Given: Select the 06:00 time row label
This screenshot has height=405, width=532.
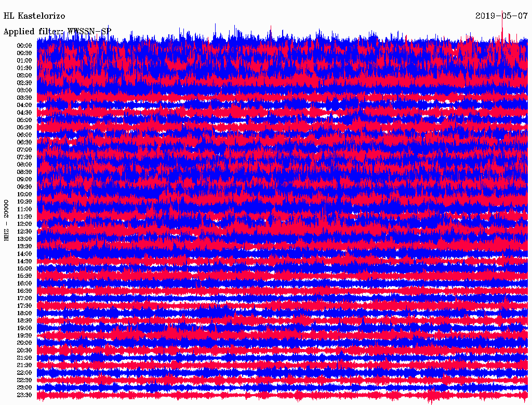Looking at the screenshot, I should click(24, 135).
